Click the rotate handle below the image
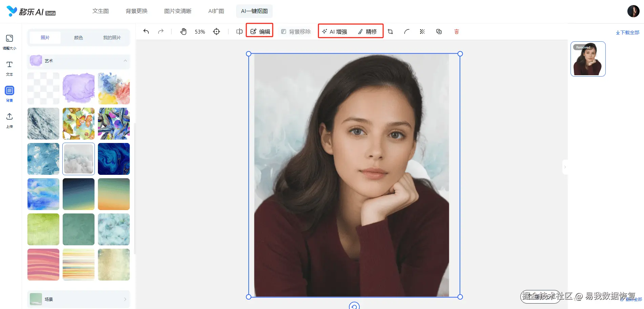The width and height of the screenshot is (644, 309). [354, 306]
